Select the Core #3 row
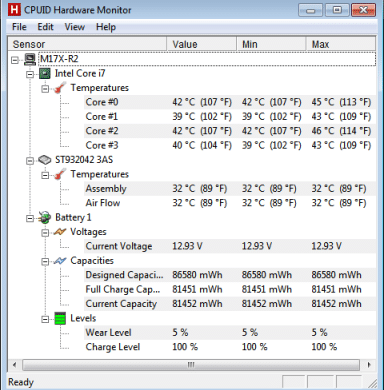Viewport: 384px width, 390px height. [x=230, y=145]
